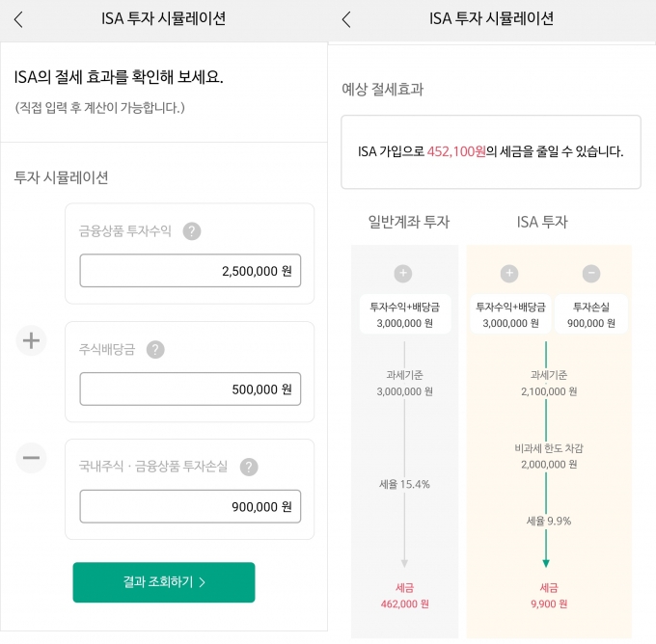This screenshot has height=644, width=656.
Task: Click plus circle in ISA 투자 column
Action: pos(509,274)
